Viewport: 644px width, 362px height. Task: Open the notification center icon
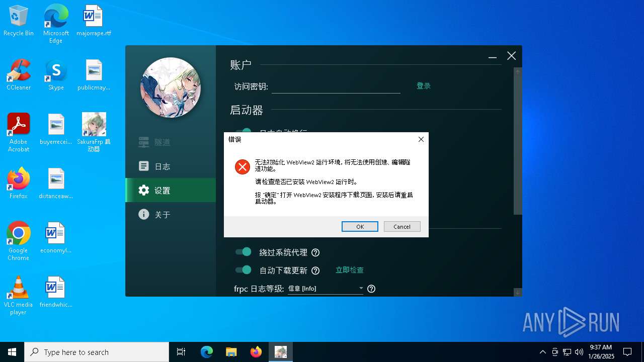pos(627,352)
